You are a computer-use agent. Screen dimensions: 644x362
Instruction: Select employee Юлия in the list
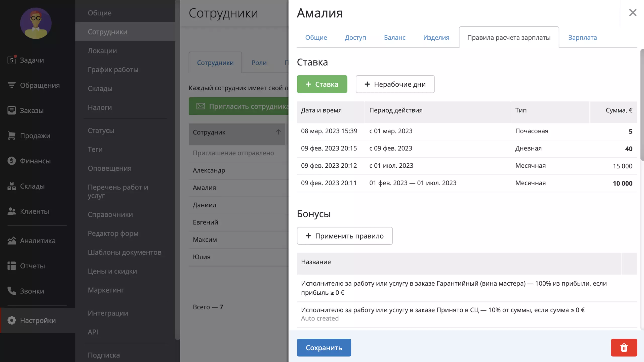click(x=238, y=257)
